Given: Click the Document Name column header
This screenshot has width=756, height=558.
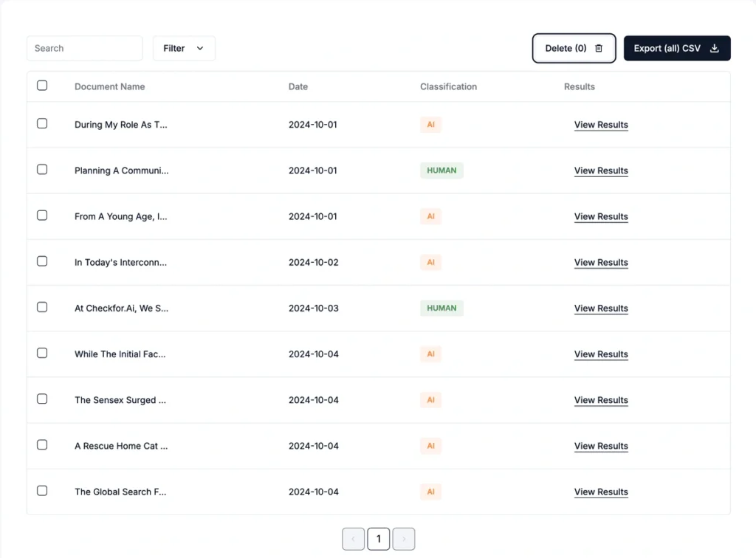Looking at the screenshot, I should [x=109, y=86].
